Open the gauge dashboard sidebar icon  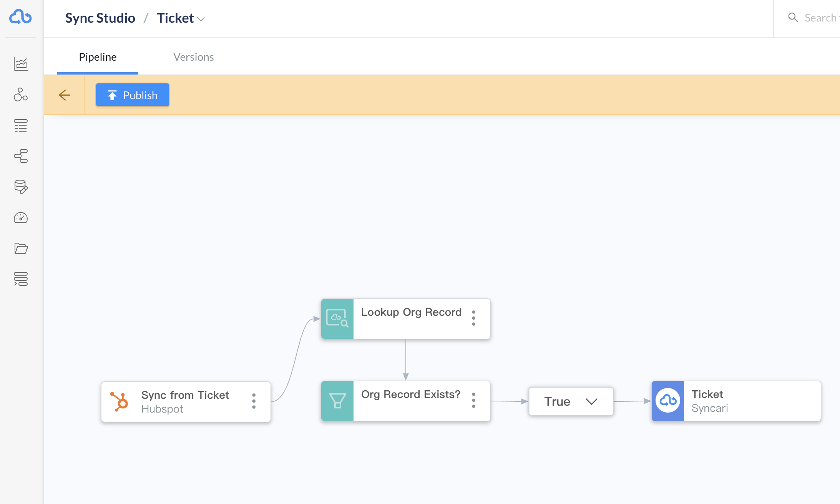21,217
